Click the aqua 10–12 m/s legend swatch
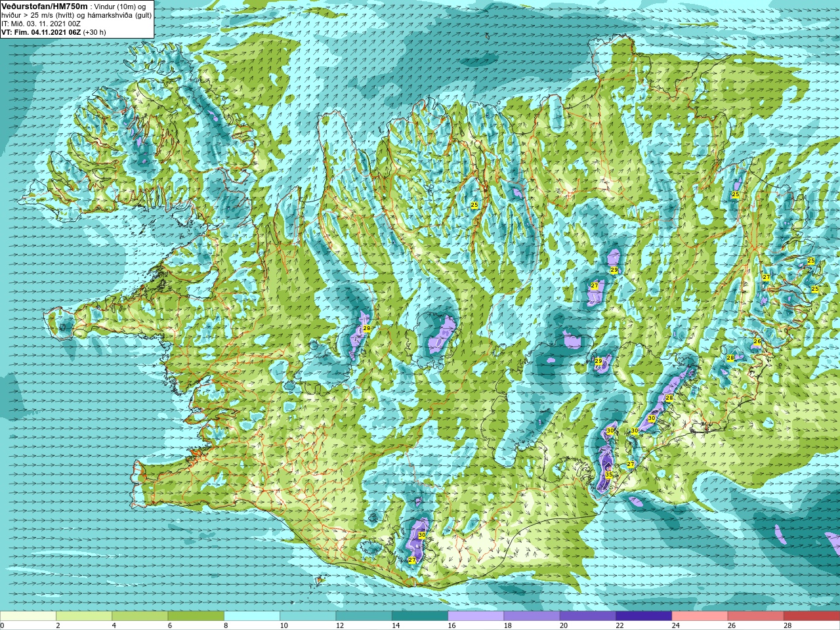The width and height of the screenshot is (840, 630). click(308, 616)
